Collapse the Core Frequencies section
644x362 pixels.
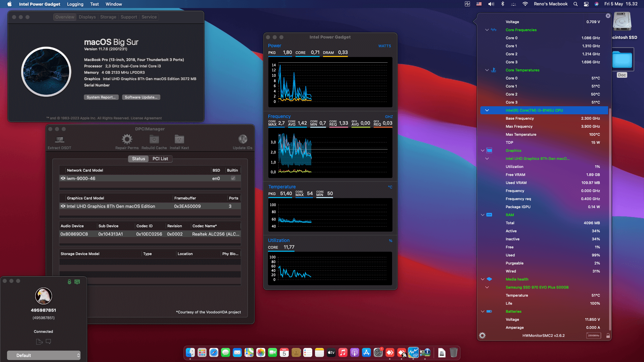487,30
